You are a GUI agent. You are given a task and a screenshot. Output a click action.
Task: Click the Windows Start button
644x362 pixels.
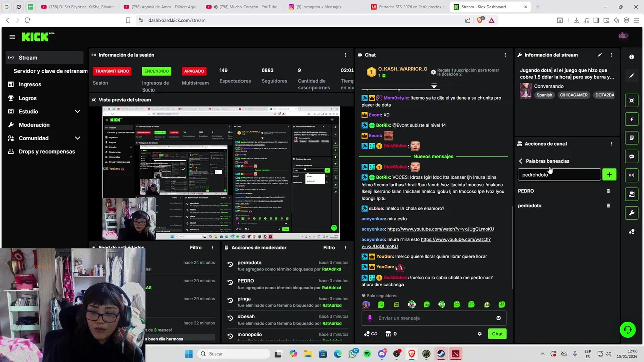tap(189, 354)
